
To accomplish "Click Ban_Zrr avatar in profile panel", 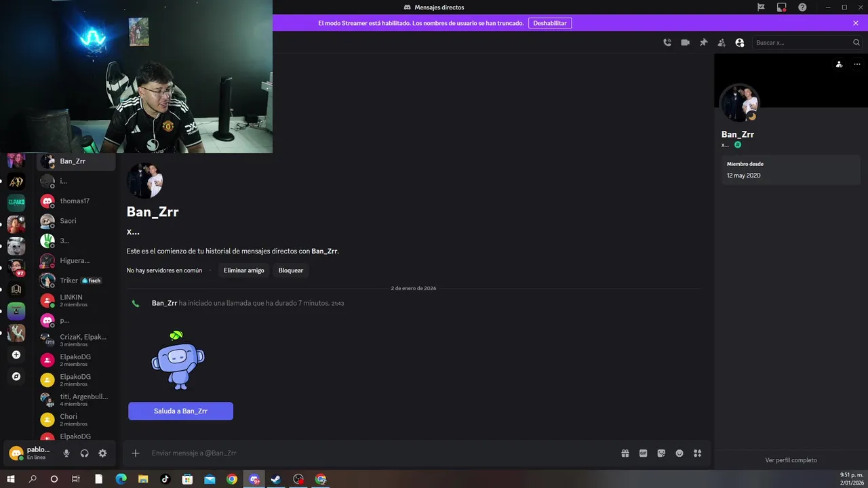I will click(739, 103).
